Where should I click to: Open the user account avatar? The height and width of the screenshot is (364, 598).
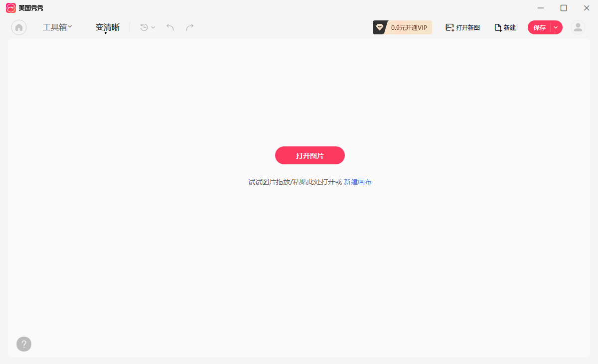coord(578,27)
